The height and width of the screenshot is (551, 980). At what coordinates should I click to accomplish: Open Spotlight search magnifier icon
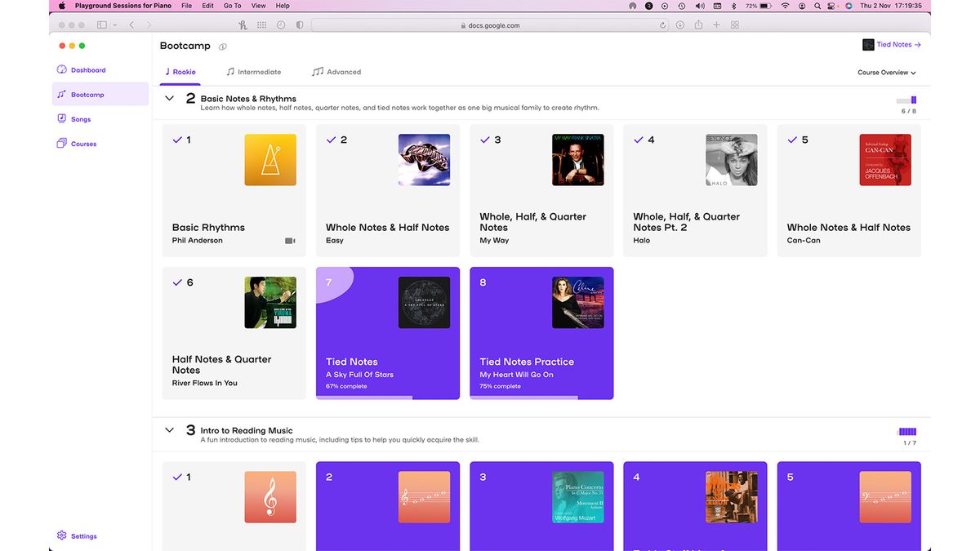817,6
